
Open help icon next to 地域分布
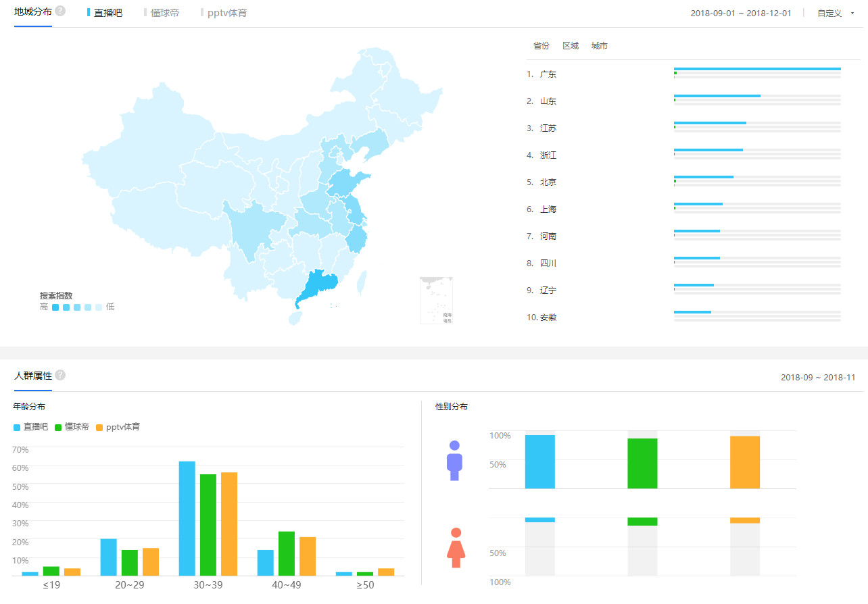click(60, 11)
